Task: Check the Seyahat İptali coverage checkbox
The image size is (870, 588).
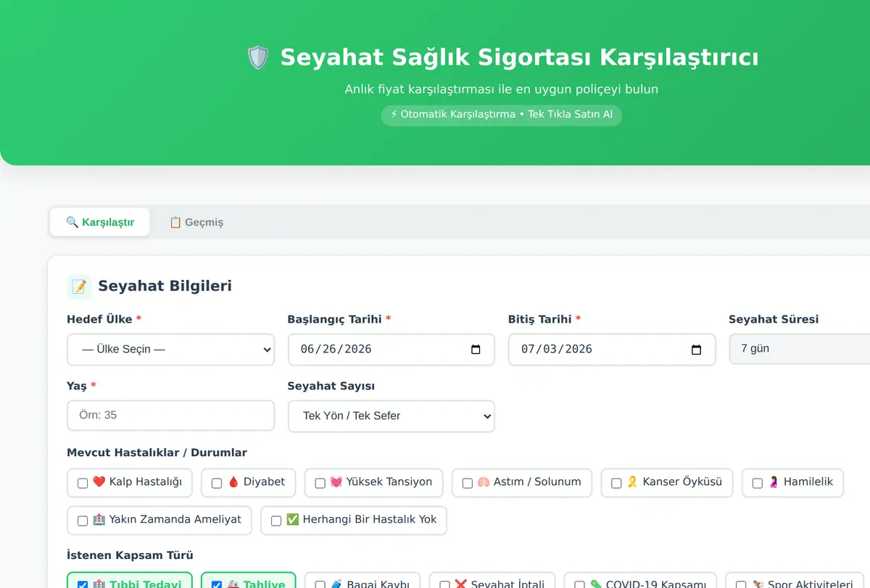Action: pos(444,585)
